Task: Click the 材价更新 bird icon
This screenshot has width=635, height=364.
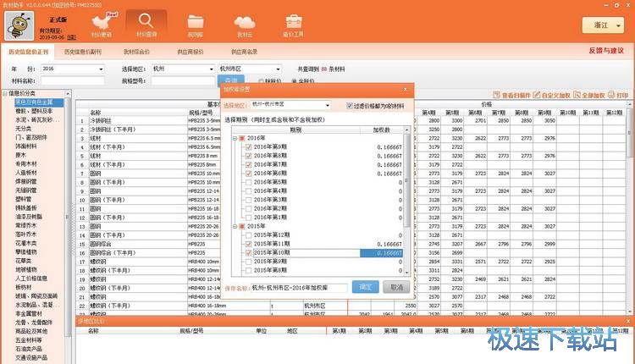Action: [x=100, y=24]
